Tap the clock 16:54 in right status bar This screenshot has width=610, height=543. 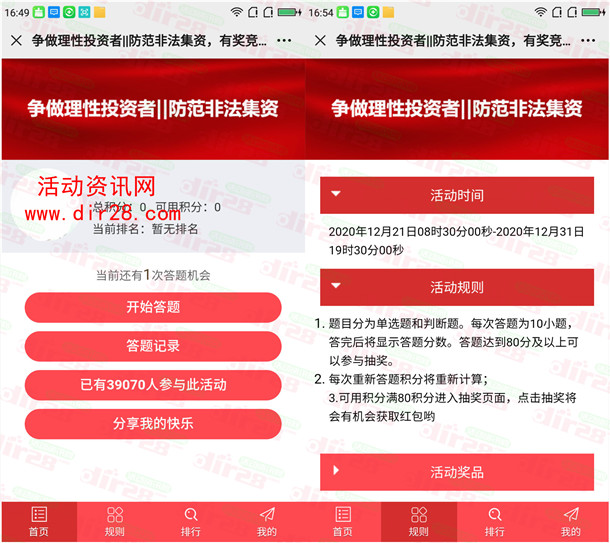[x=321, y=13]
